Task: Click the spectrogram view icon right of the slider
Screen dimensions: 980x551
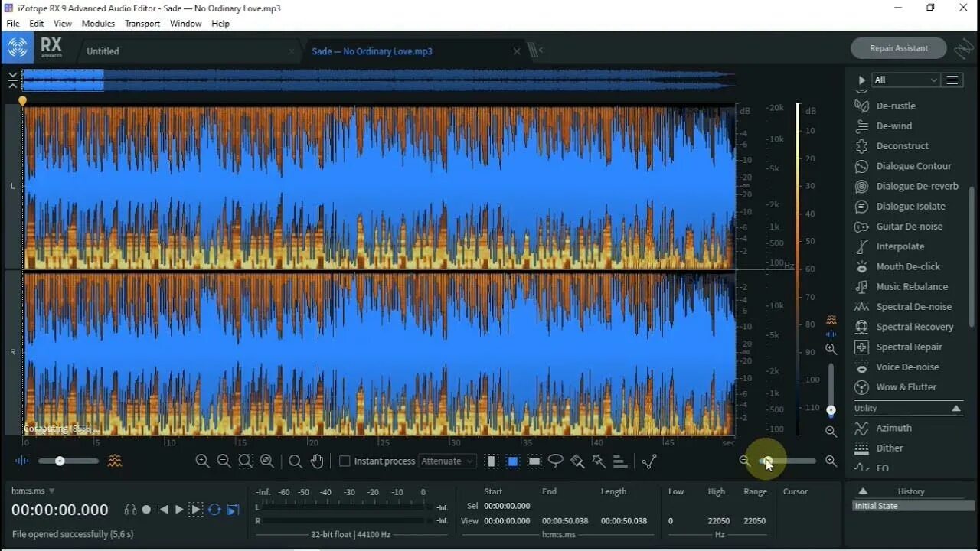Action: coord(115,461)
